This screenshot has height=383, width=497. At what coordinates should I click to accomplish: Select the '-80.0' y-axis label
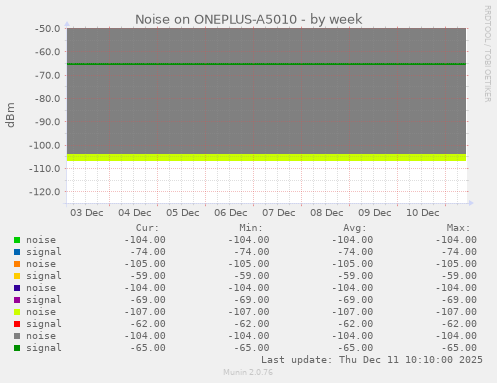click(48, 99)
